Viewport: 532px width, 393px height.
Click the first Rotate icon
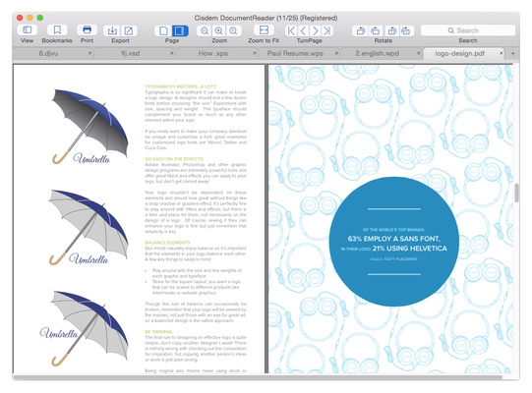[361, 30]
